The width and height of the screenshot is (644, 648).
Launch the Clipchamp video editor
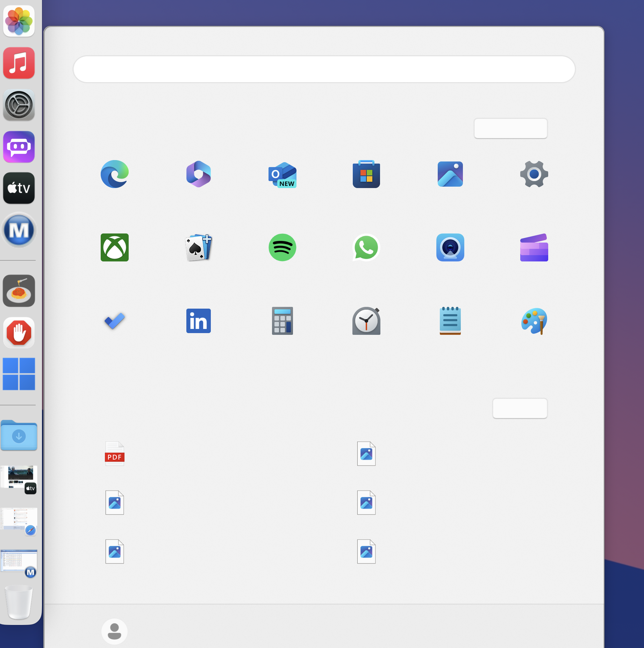(534, 247)
